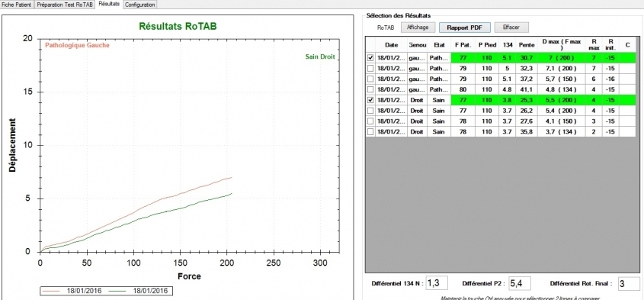Check the row with Pente 27,6
Viewport: 644px width, 300px height.
[x=370, y=121]
